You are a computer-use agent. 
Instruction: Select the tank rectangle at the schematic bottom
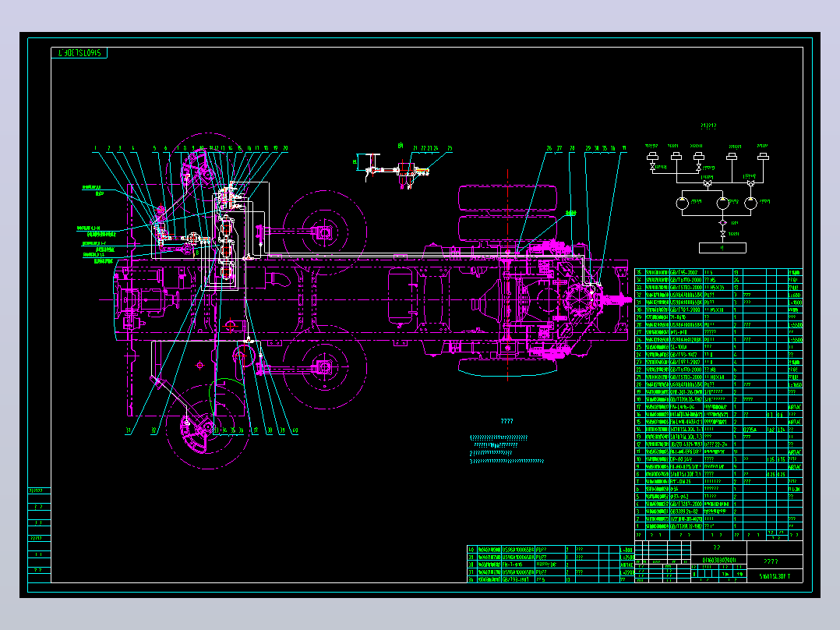pyautogui.click(x=722, y=248)
